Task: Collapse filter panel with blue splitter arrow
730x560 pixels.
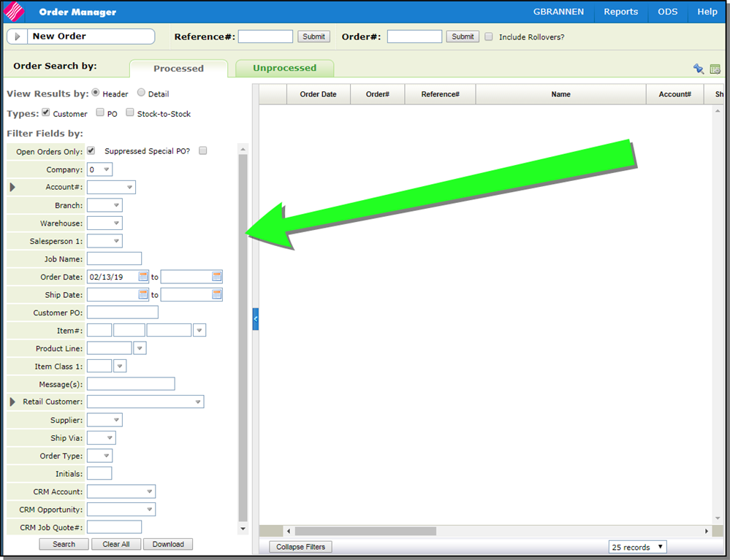Action: coord(255,319)
